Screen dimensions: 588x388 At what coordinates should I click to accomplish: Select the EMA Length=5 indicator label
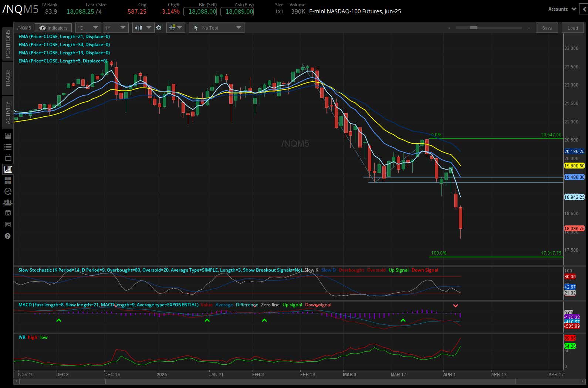tap(63, 61)
